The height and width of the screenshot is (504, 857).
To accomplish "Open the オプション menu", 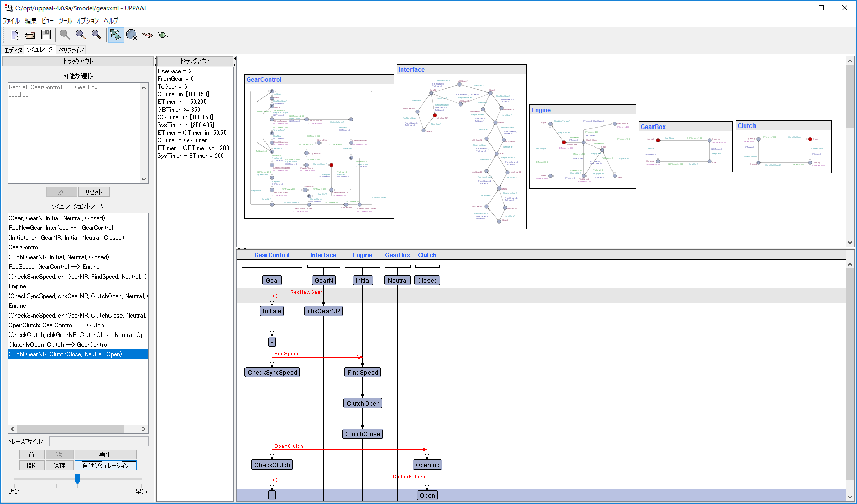I will [87, 20].
